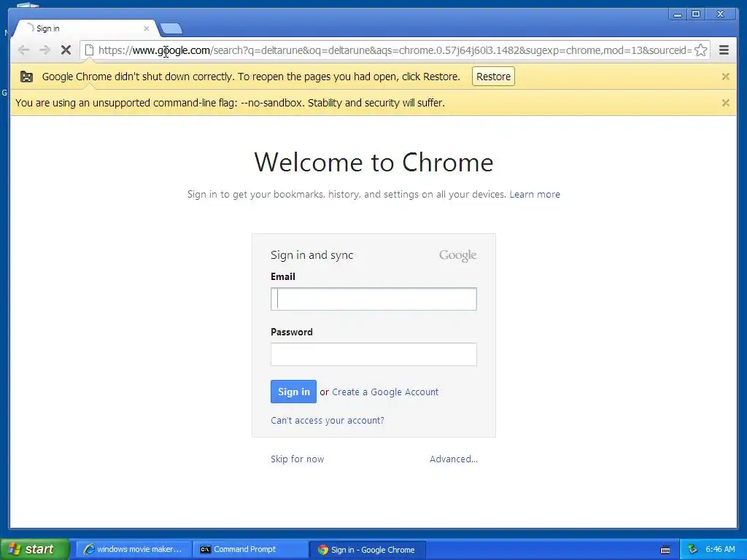Focus the Email input field
747x560 pixels.
[373, 299]
